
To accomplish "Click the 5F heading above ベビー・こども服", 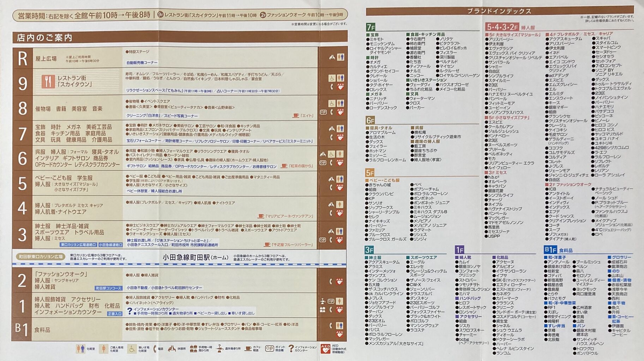I will 370,173.
